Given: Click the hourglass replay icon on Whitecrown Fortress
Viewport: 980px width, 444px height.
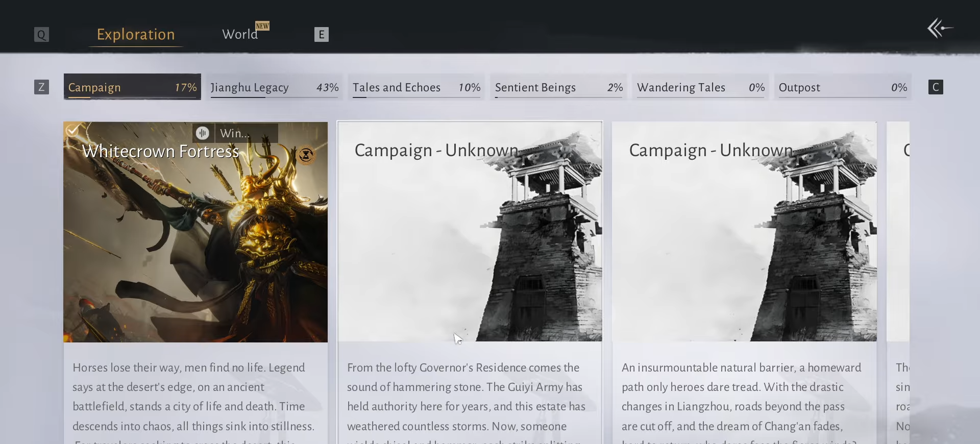Looking at the screenshot, I should (x=306, y=155).
